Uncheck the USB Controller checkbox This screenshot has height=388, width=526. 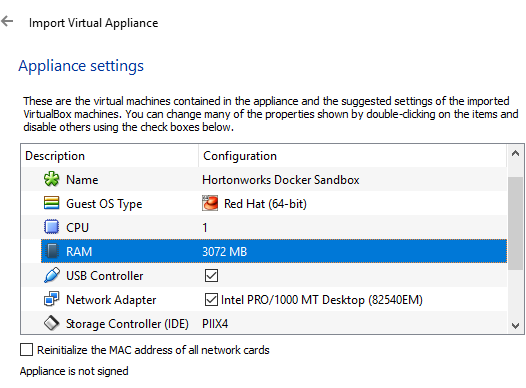coord(211,276)
